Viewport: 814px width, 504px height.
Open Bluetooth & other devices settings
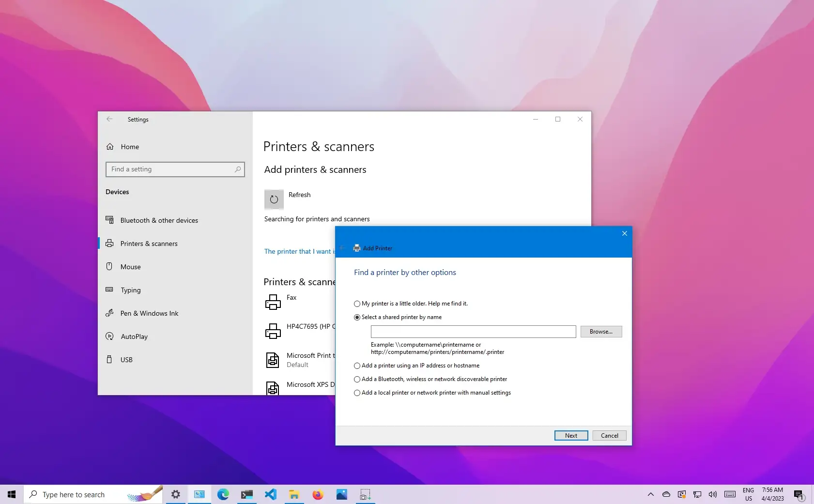tap(159, 220)
